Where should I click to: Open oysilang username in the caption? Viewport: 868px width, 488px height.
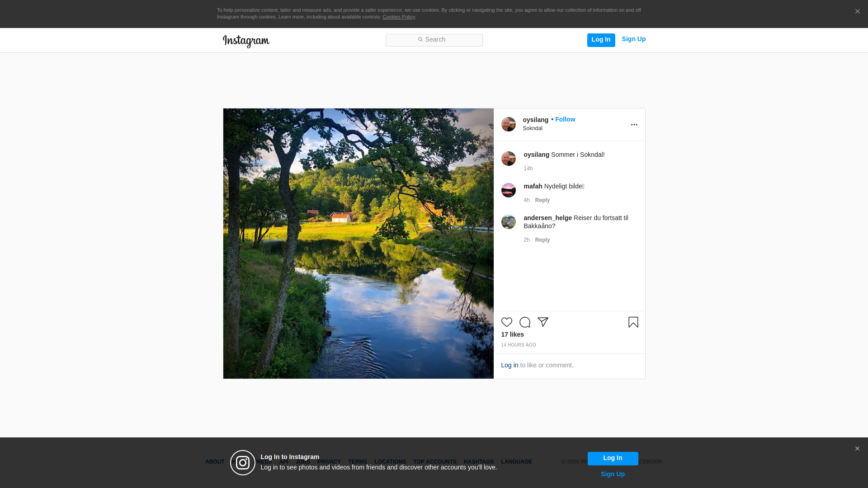[536, 155]
